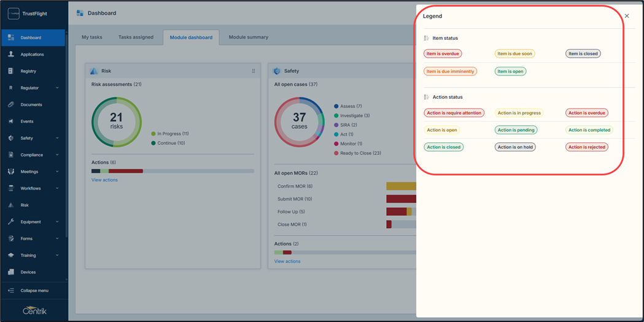Click the Documents paperclip icon
Screen dimensions: 644x322
(11, 105)
